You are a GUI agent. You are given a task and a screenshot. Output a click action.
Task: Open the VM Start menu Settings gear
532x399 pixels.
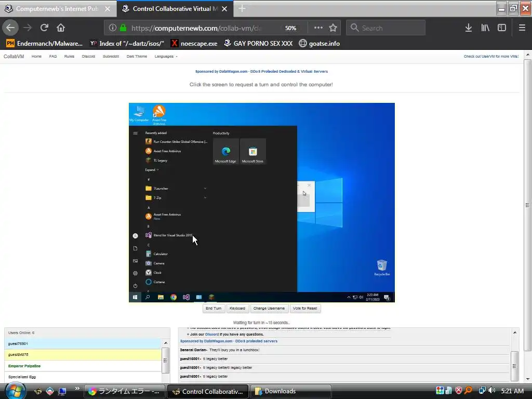(x=136, y=273)
